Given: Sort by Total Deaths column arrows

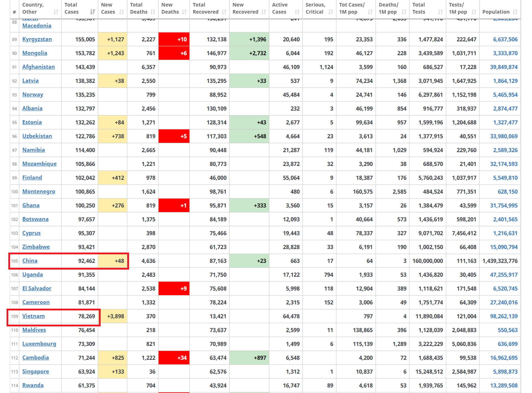Looking at the screenshot, I should 153,12.
